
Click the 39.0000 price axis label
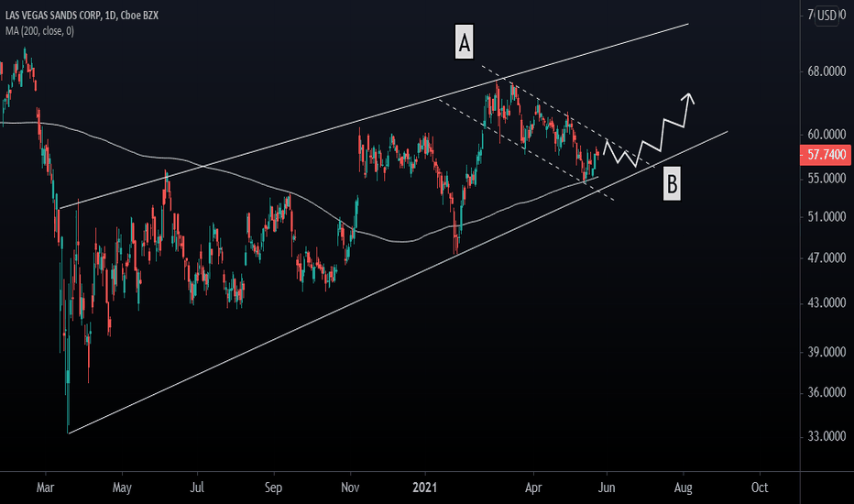pos(827,352)
